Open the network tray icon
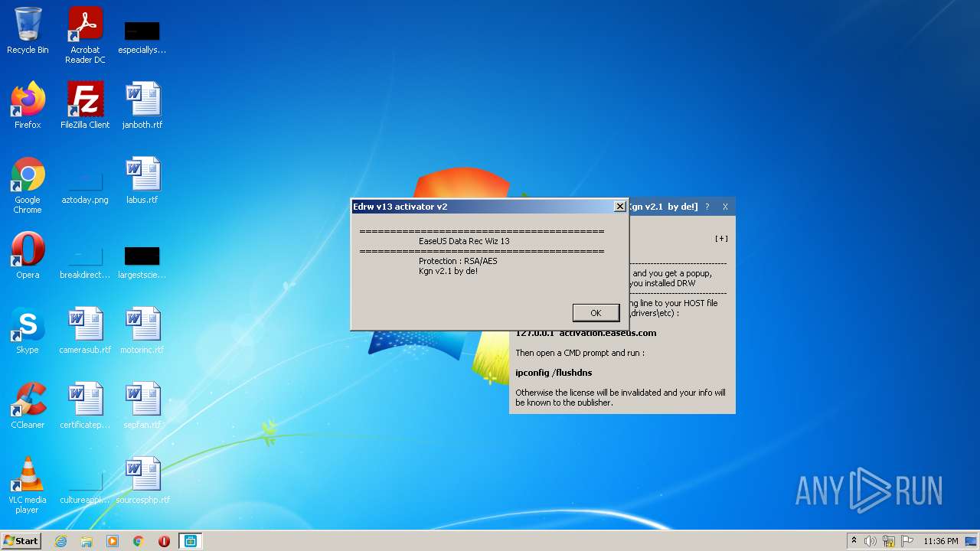 pyautogui.click(x=889, y=541)
